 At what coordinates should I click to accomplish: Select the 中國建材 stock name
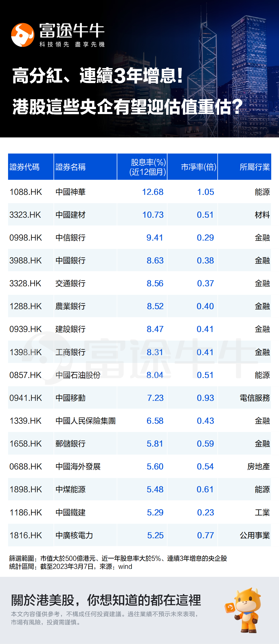[x=70, y=215]
